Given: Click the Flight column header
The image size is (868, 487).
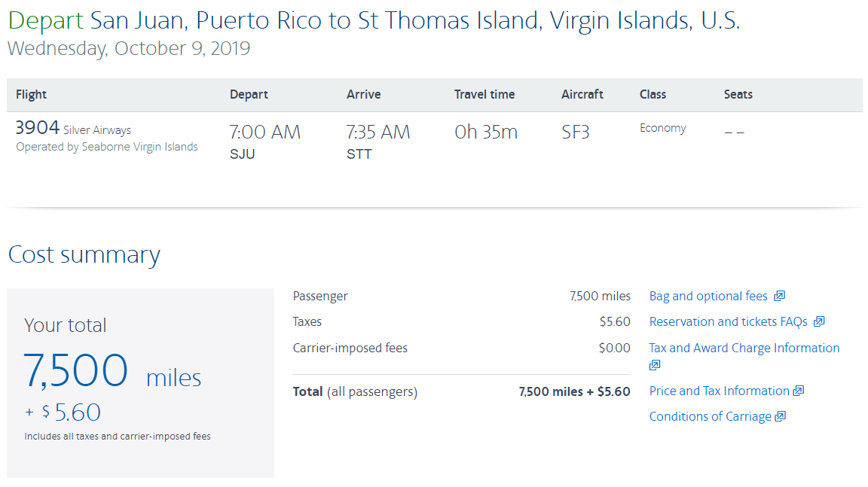Looking at the screenshot, I should pyautogui.click(x=31, y=95).
